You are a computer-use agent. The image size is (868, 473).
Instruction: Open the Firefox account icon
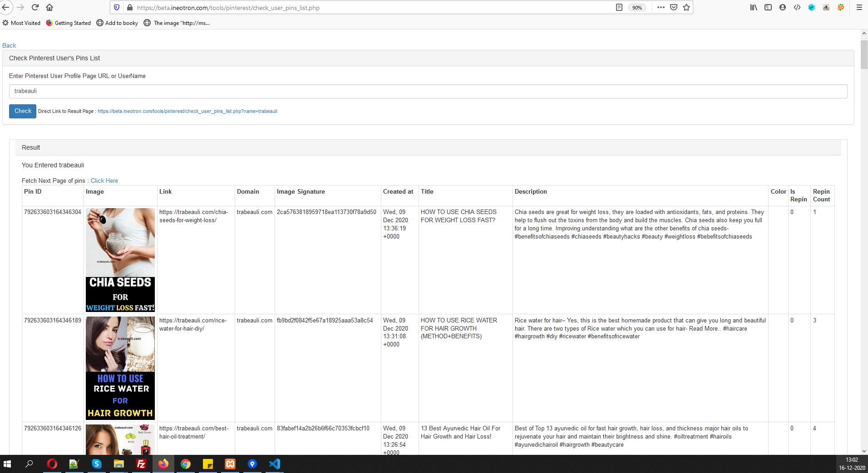[x=782, y=7]
